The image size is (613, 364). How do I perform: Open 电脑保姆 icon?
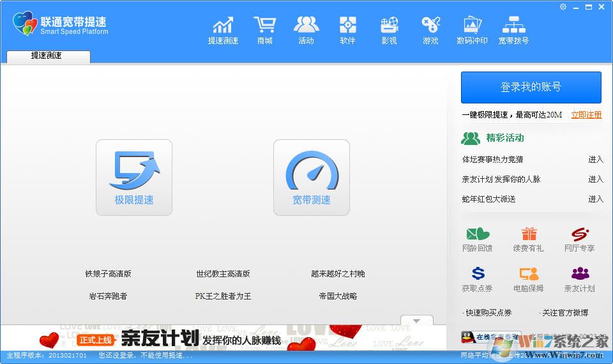529,280
